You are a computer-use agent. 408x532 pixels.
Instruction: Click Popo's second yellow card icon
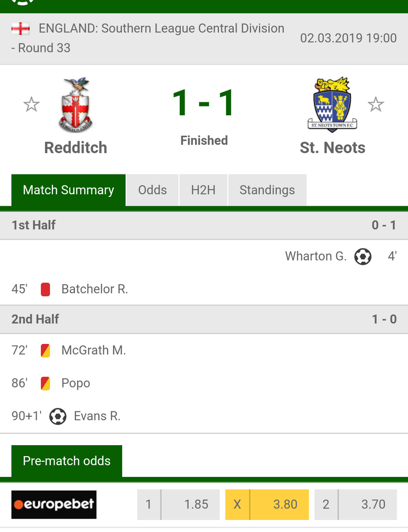click(45, 383)
